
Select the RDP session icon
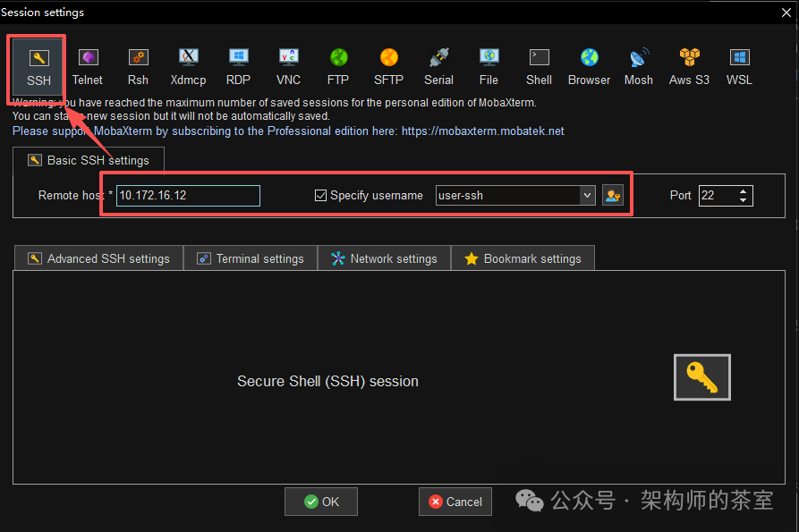(239, 67)
